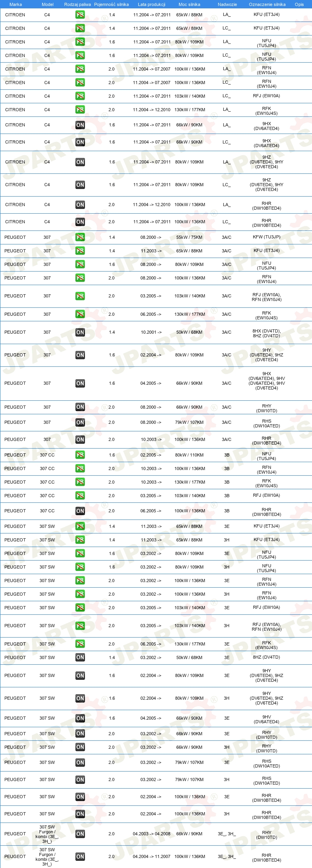Click PB icon in 307 SW 3E 130kW / 177KM row
Viewport: 312px width, 868px height.
tap(80, 644)
